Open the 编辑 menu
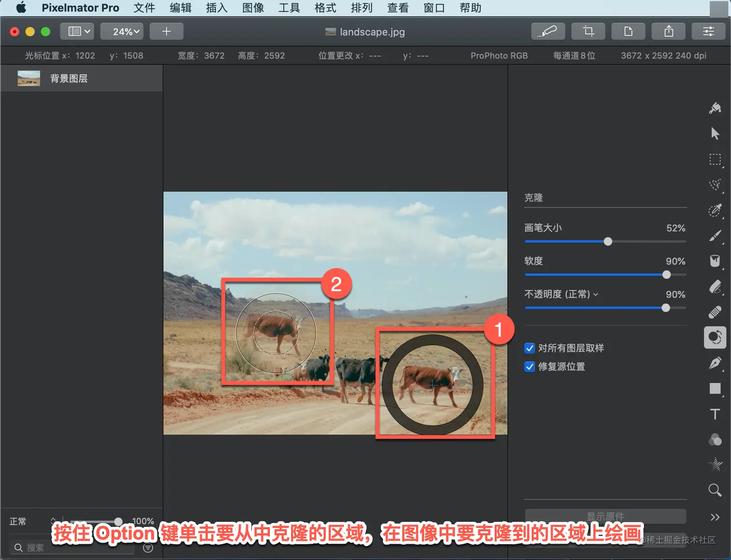 pos(180,8)
